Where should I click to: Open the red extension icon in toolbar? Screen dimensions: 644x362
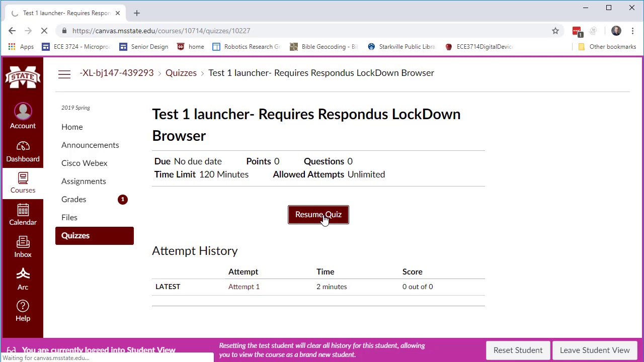(577, 31)
